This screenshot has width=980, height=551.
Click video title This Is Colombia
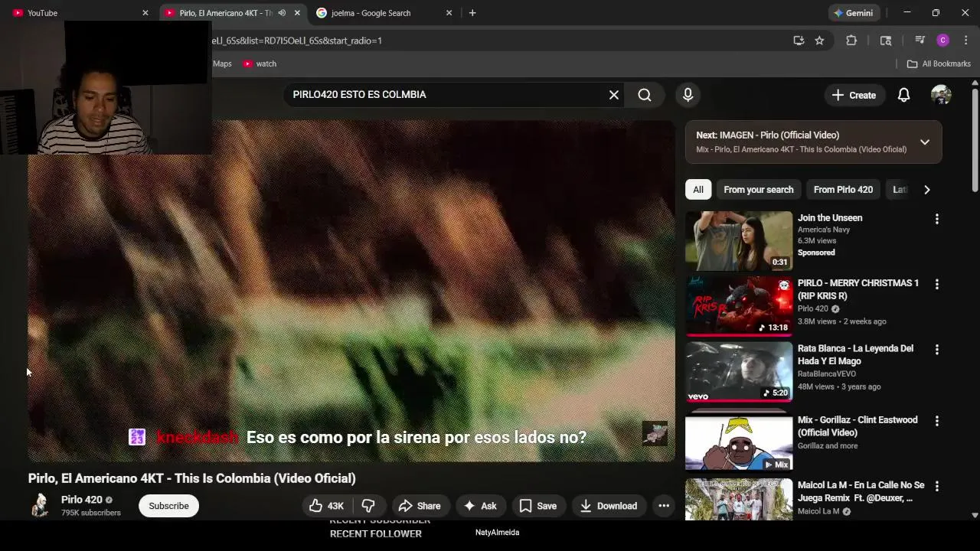click(x=192, y=478)
